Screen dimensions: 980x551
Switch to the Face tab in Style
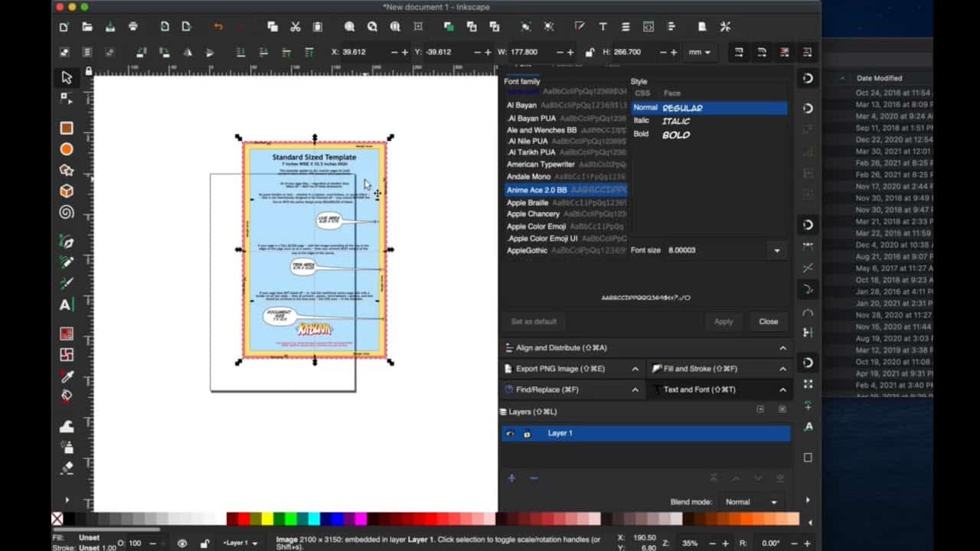(x=671, y=93)
